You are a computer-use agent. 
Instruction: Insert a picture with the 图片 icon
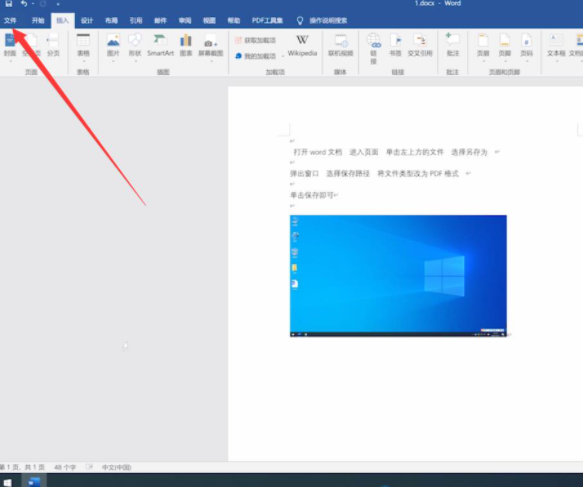coord(113,45)
